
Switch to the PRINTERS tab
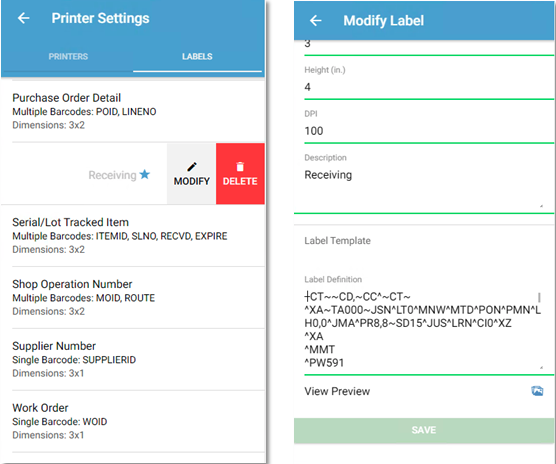(68, 56)
